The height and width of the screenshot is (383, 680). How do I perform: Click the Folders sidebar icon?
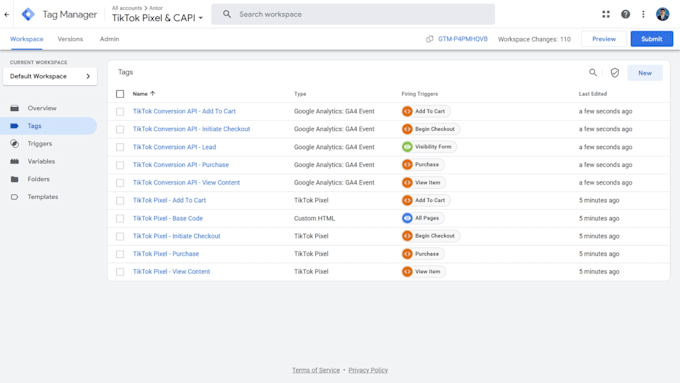[14, 179]
